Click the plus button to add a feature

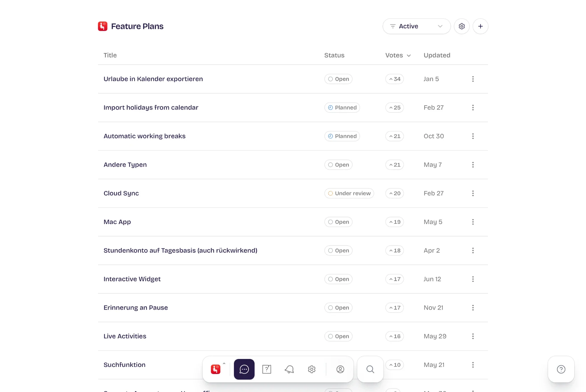tap(481, 26)
